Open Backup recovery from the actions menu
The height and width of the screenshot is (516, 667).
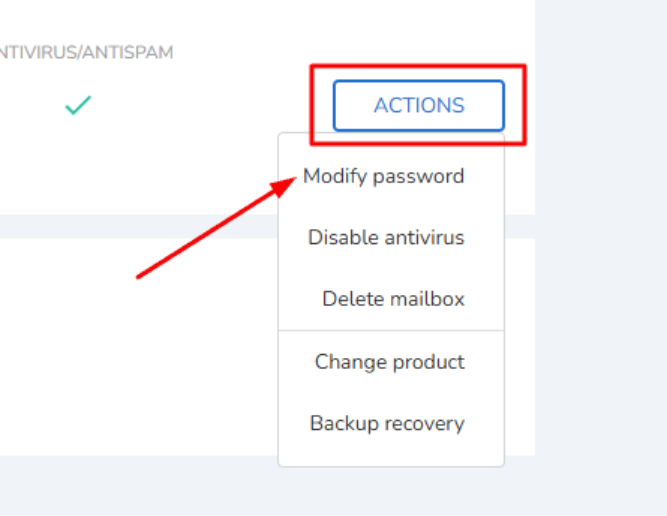point(387,424)
